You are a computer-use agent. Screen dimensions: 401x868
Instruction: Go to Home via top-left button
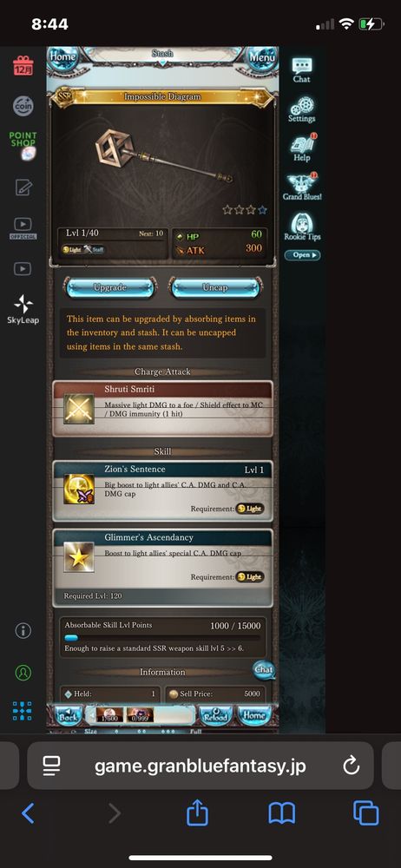pos(63,57)
